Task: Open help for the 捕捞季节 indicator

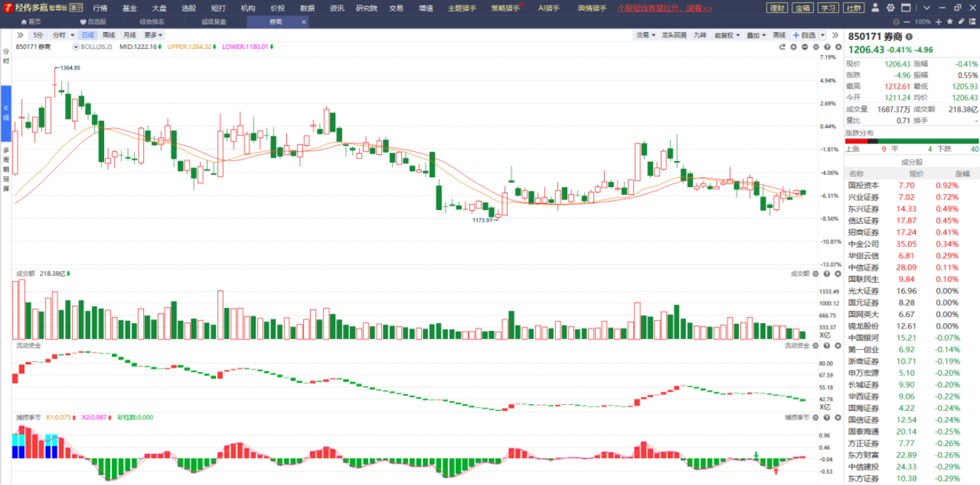Action: [x=826, y=417]
